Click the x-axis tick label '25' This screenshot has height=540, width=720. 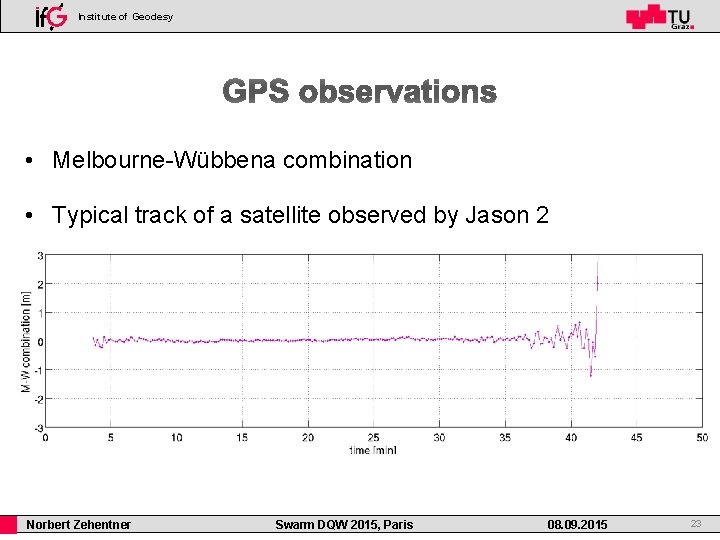(373, 438)
